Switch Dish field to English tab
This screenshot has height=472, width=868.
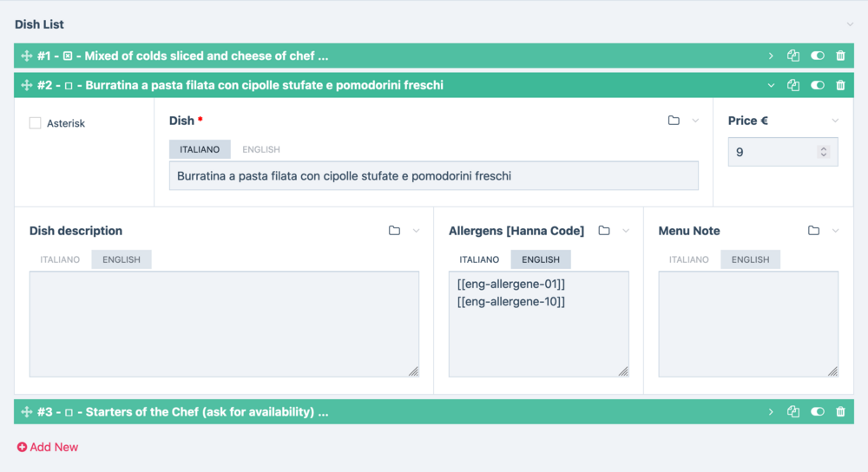click(260, 149)
